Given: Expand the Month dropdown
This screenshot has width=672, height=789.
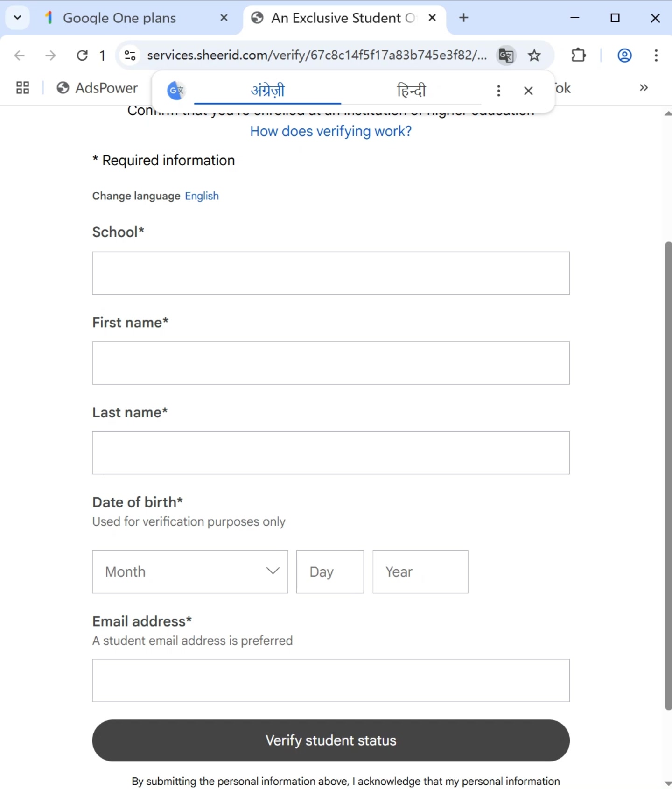Looking at the screenshot, I should (x=190, y=571).
